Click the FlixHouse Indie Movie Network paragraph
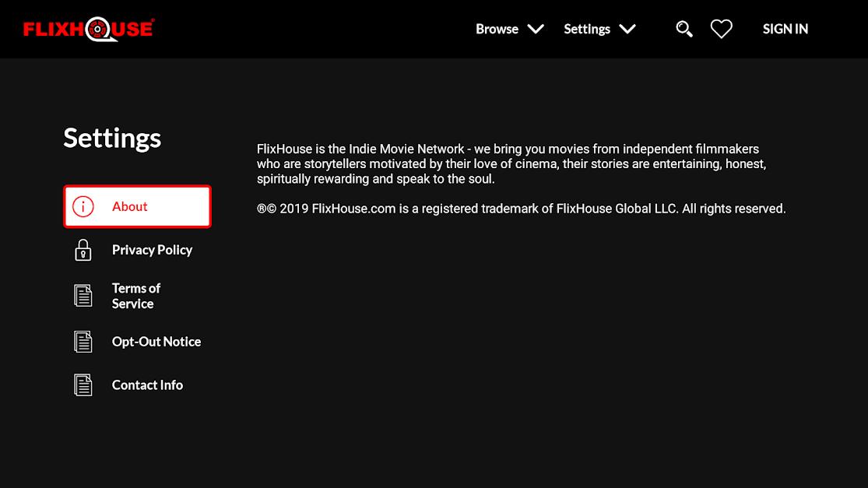 pyautogui.click(x=511, y=163)
